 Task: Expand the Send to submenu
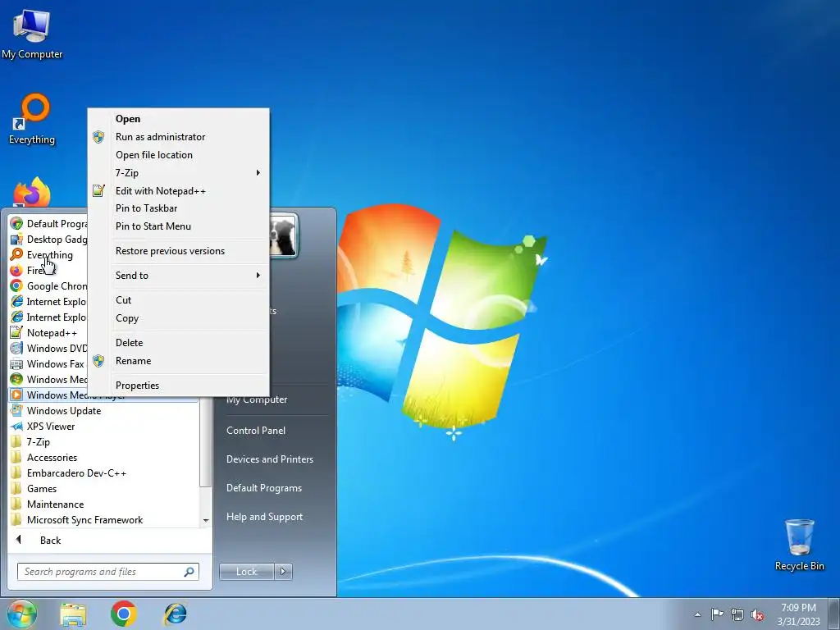[x=178, y=276]
